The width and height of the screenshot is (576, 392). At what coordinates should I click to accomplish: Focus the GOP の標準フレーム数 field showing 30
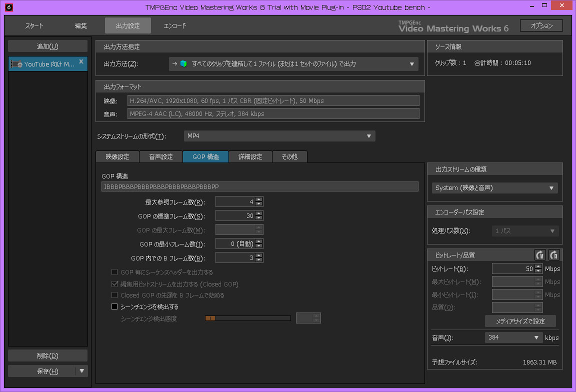[x=235, y=215]
